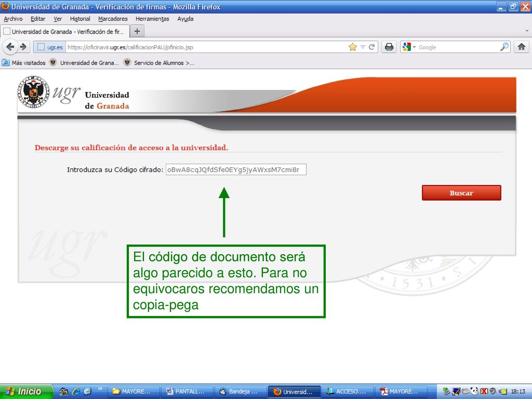Click the Universidad de Granada crest logo
The width and height of the screenshot is (532, 399).
(x=33, y=91)
